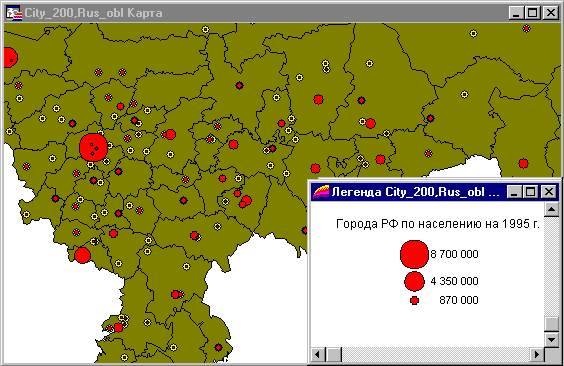Close the Легенда window
Screen dimensions: 564x366
549,192
